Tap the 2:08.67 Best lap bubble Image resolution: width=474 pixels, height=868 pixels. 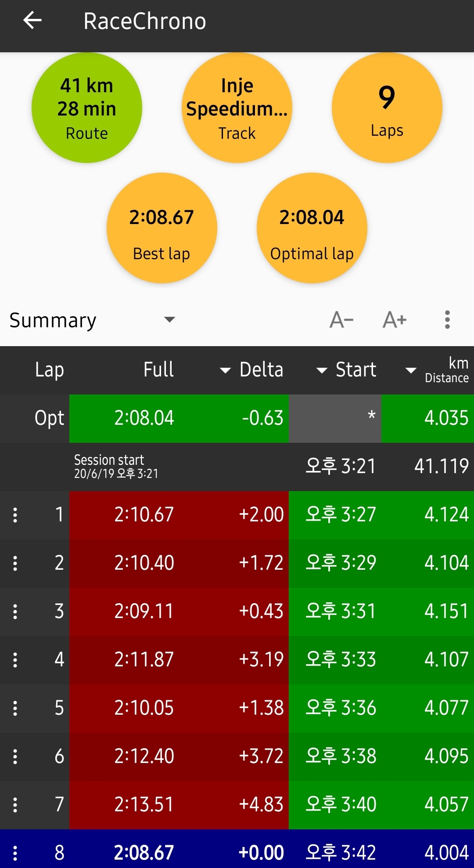pos(162,228)
